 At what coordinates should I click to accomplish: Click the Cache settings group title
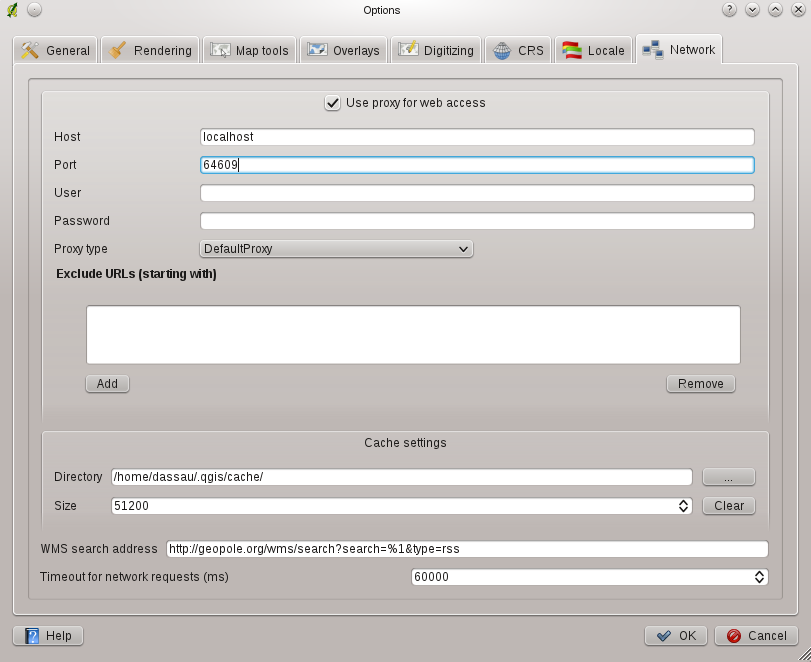point(405,443)
